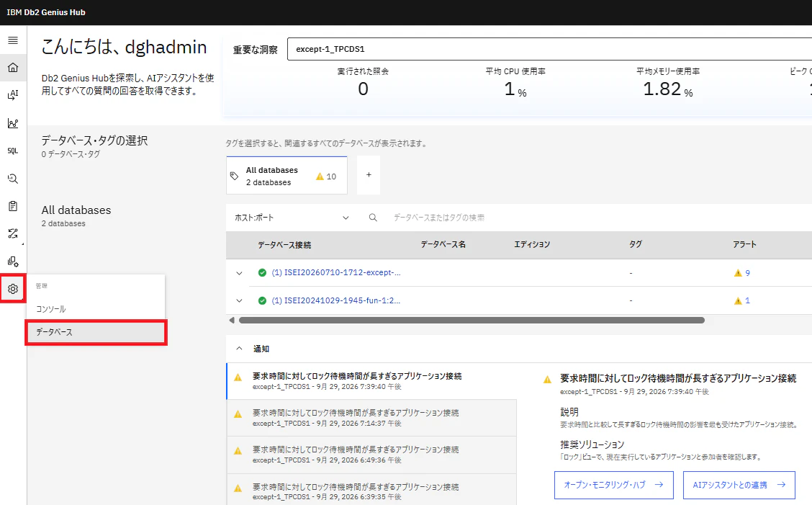Click the データベース接続 column header
Image resolution: width=812 pixels, height=505 pixels.
point(284,245)
